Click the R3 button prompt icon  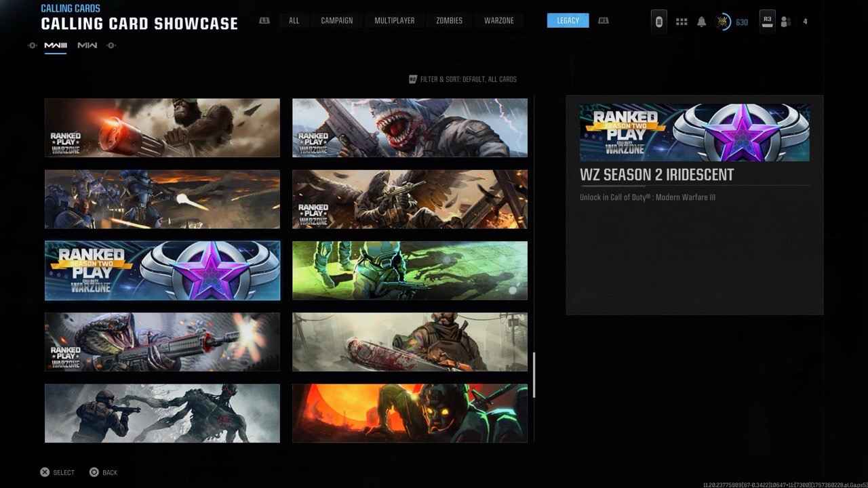pyautogui.click(x=767, y=20)
